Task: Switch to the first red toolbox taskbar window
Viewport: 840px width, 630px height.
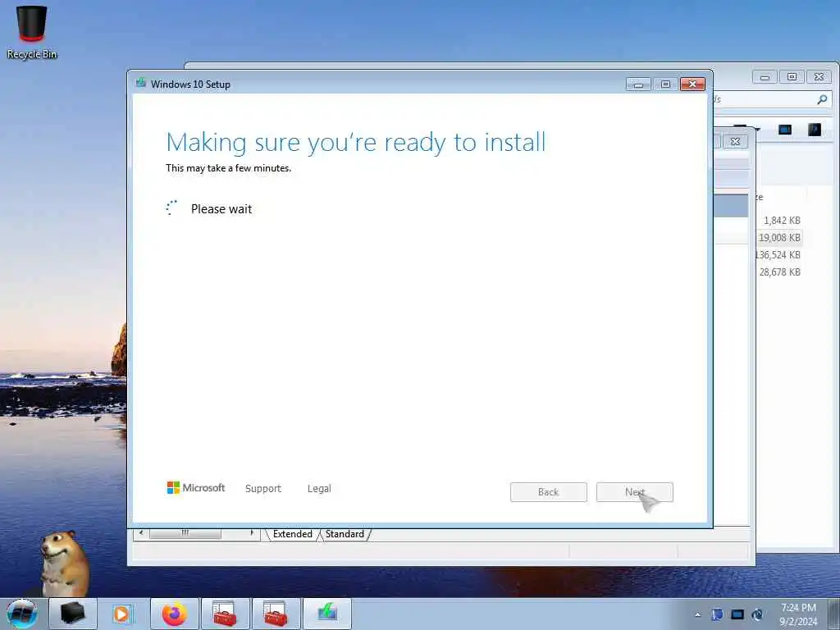Action: pos(226,614)
